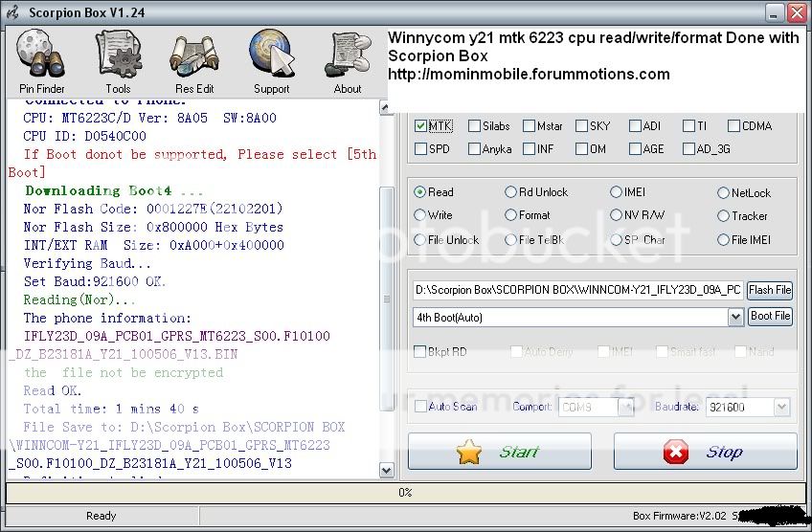Expand the 4th Boot(Auto) dropdown

[x=735, y=318]
